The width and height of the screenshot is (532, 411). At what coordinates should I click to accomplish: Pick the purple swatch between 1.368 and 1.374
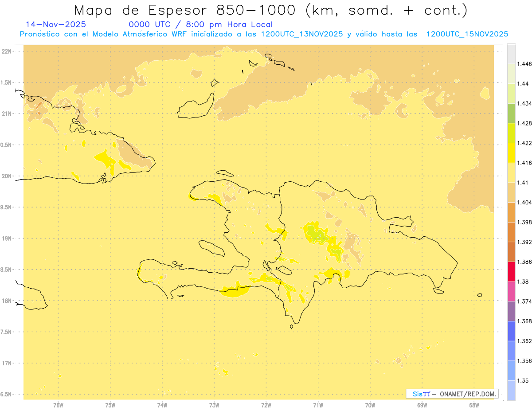[x=511, y=311]
